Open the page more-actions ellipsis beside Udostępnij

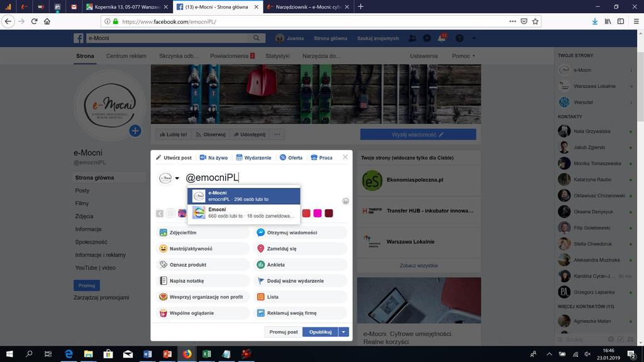tap(277, 134)
